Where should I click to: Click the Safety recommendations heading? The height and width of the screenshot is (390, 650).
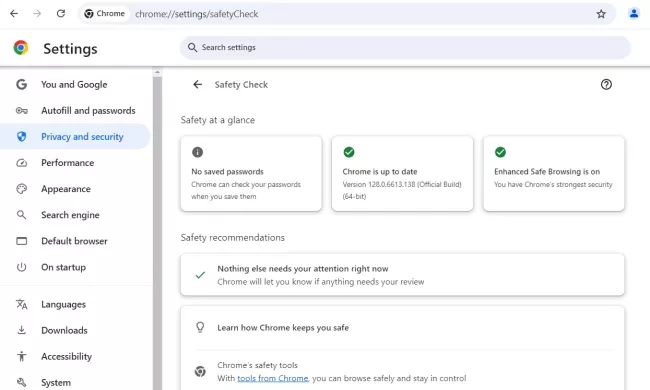coord(233,237)
